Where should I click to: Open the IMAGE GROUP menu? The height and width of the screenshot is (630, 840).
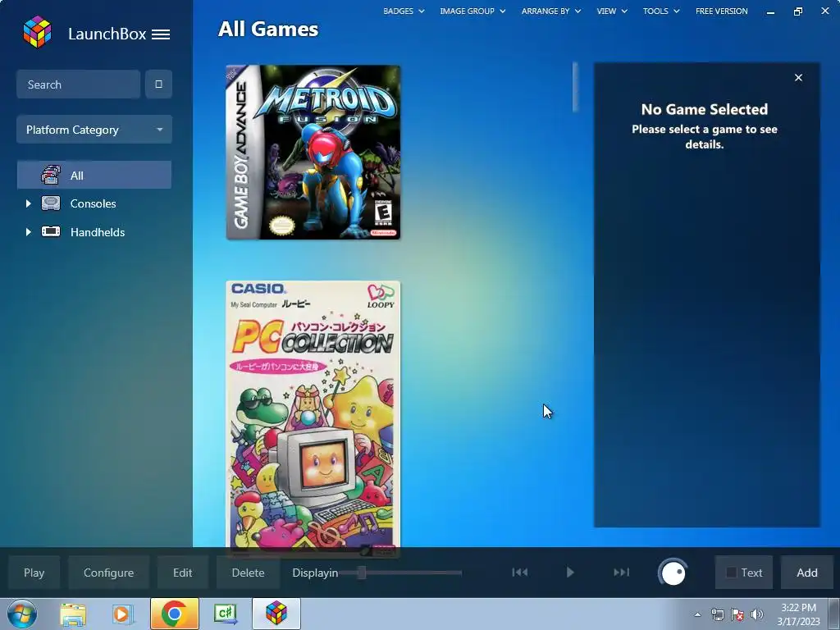click(x=472, y=11)
